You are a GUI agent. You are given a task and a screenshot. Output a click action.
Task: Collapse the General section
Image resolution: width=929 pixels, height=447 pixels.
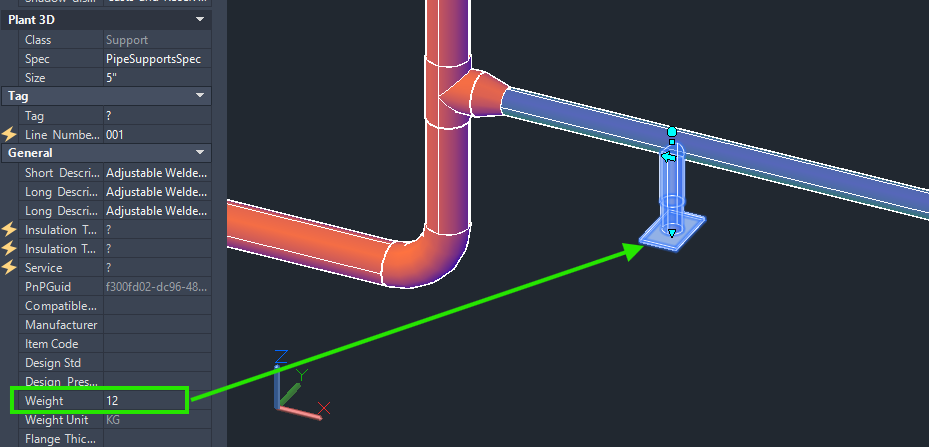(x=200, y=152)
